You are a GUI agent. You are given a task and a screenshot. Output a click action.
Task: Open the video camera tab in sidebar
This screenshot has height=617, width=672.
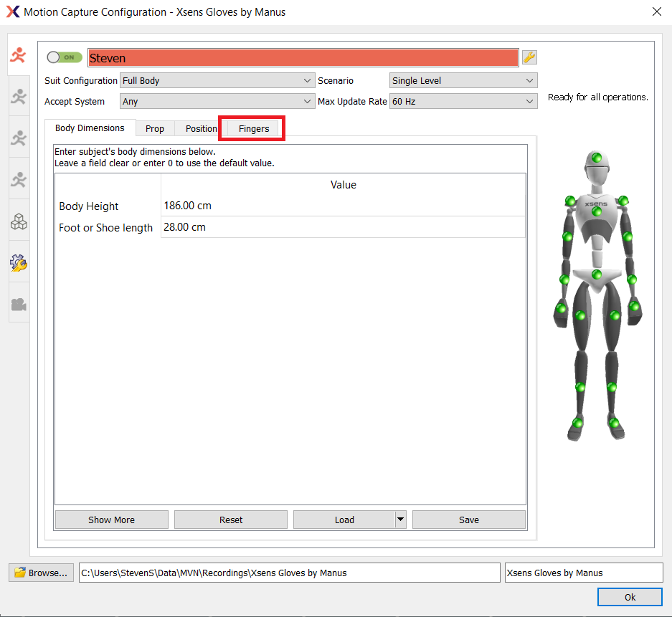click(x=19, y=305)
